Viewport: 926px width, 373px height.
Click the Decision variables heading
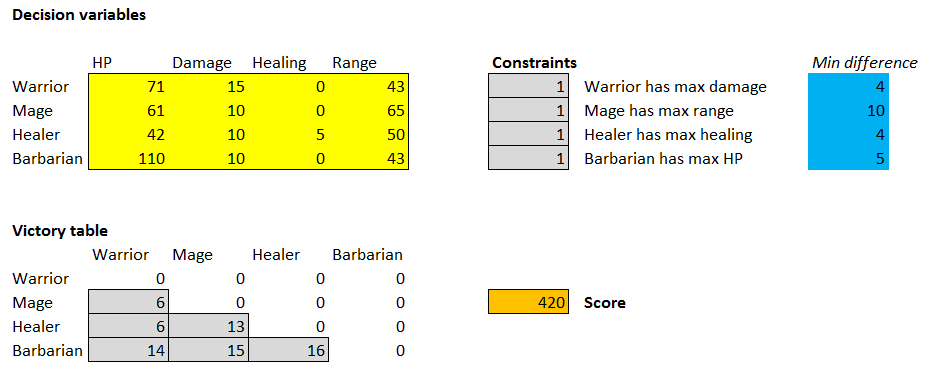(79, 16)
